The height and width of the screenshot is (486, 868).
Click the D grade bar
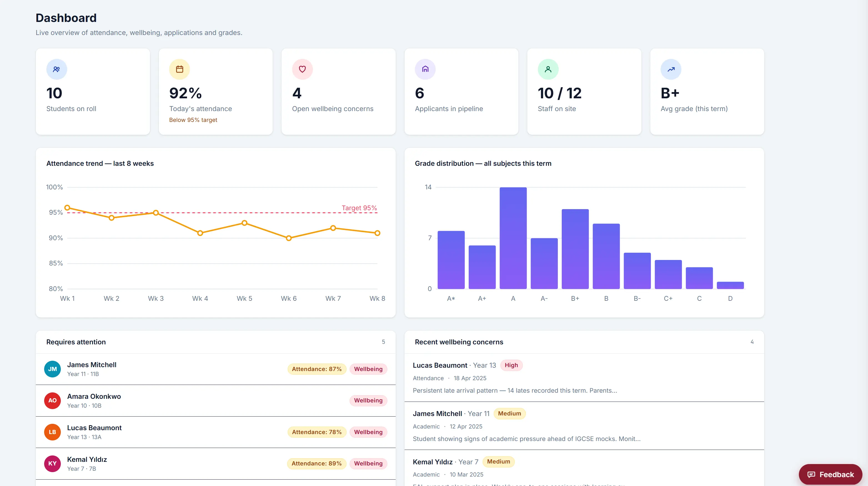[730, 285]
